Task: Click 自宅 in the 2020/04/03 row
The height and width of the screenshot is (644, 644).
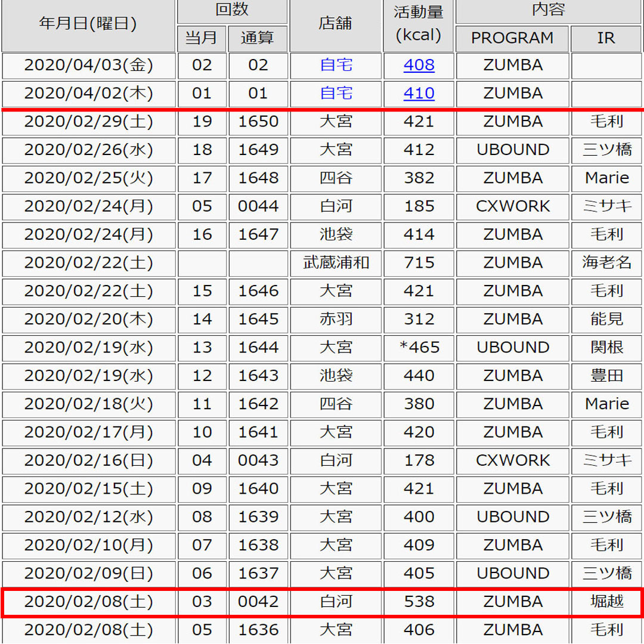Action: [x=336, y=65]
